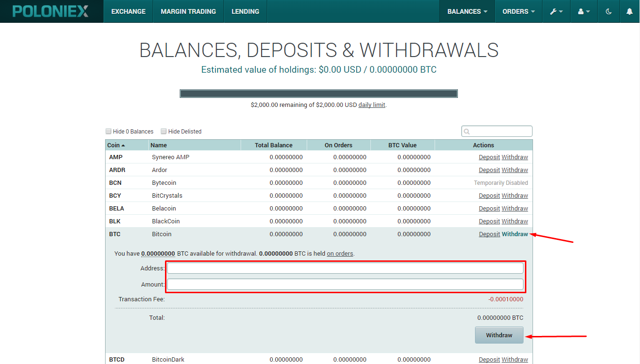Click Withdraw for ARDR
The image size is (640, 364).
515,170
